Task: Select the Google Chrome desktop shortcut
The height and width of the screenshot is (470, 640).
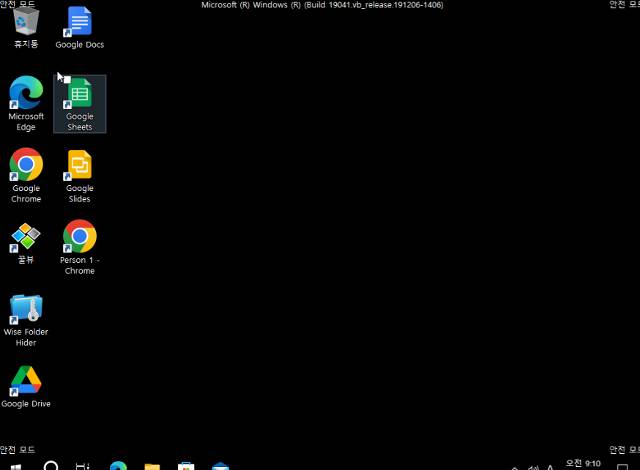Action: pyautogui.click(x=26, y=175)
